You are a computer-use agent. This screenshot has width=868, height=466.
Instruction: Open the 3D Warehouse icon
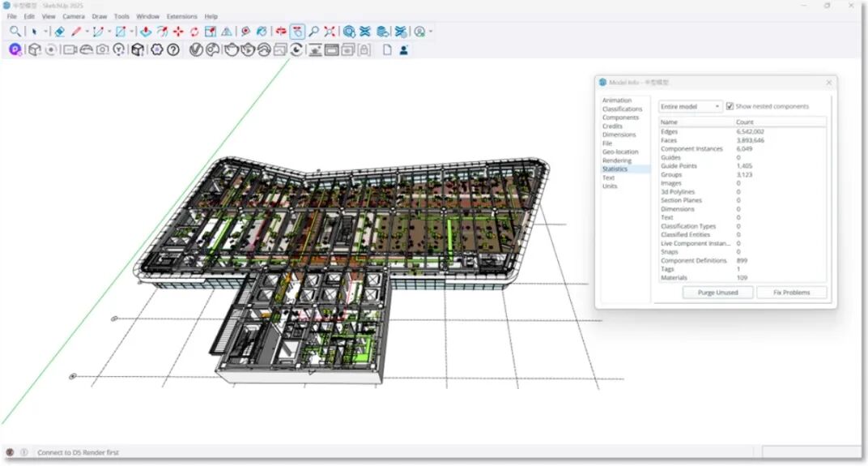349,32
